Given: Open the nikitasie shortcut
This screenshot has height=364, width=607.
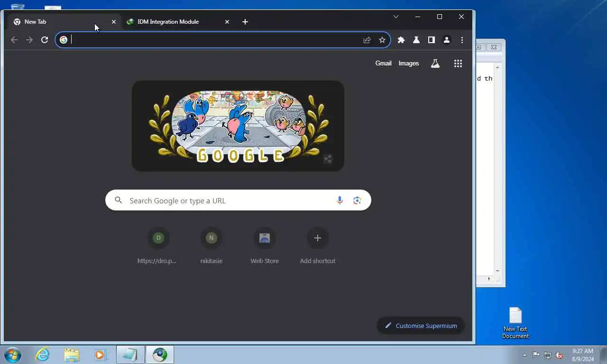Looking at the screenshot, I should coord(212,246).
